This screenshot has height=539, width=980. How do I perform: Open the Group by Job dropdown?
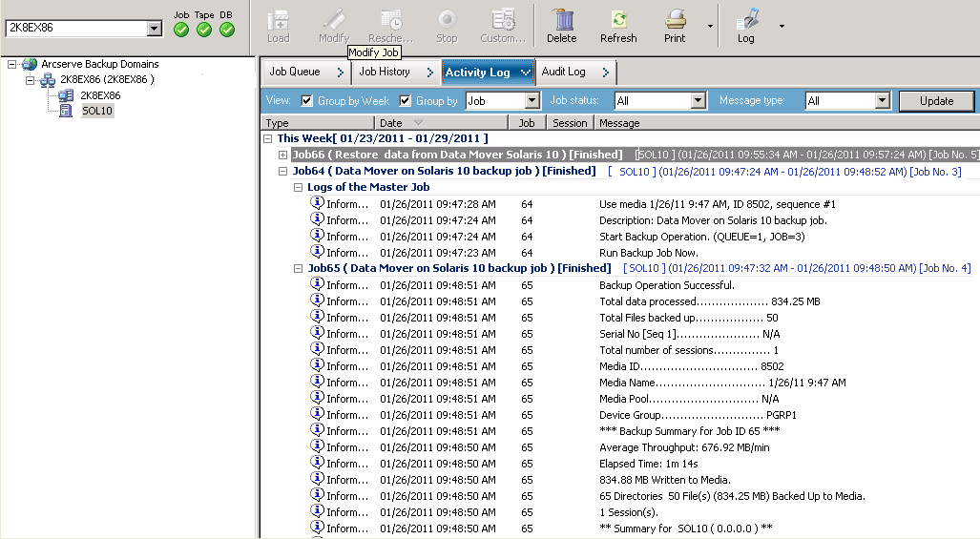532,101
